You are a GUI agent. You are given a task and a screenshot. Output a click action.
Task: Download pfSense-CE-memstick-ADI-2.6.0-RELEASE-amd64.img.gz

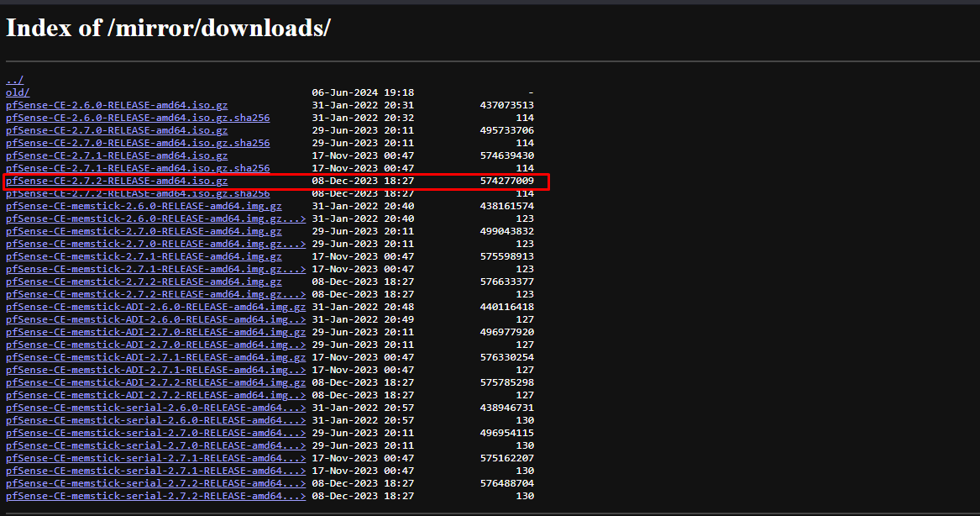[155, 307]
